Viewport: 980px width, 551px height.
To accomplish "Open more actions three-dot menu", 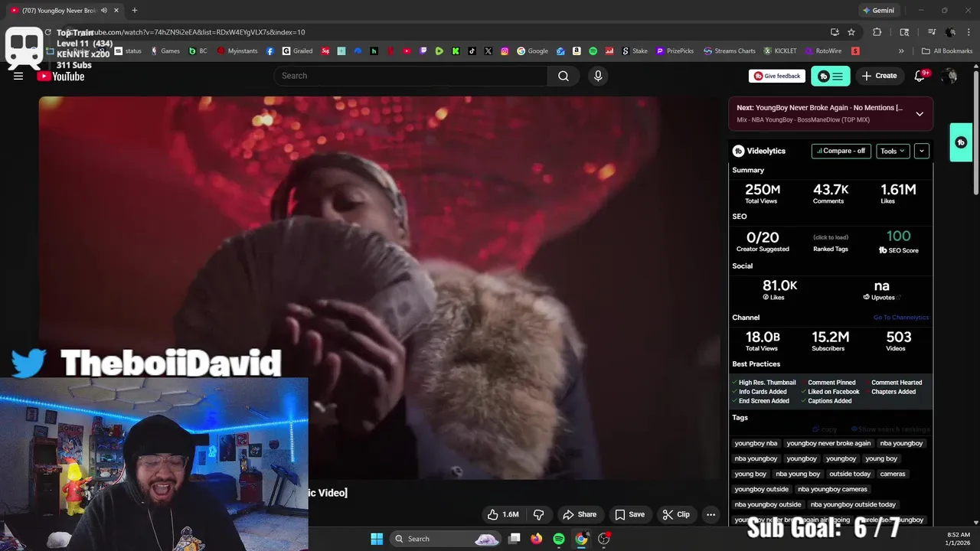I will (x=710, y=514).
